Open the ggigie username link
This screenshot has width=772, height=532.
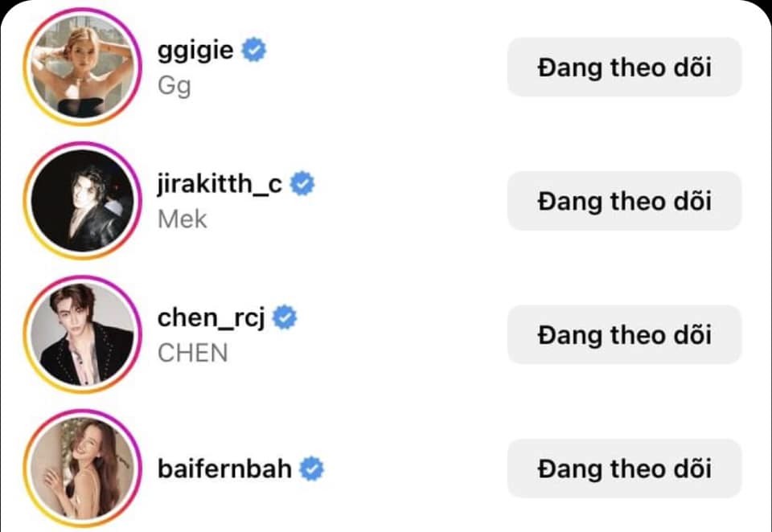tap(196, 51)
